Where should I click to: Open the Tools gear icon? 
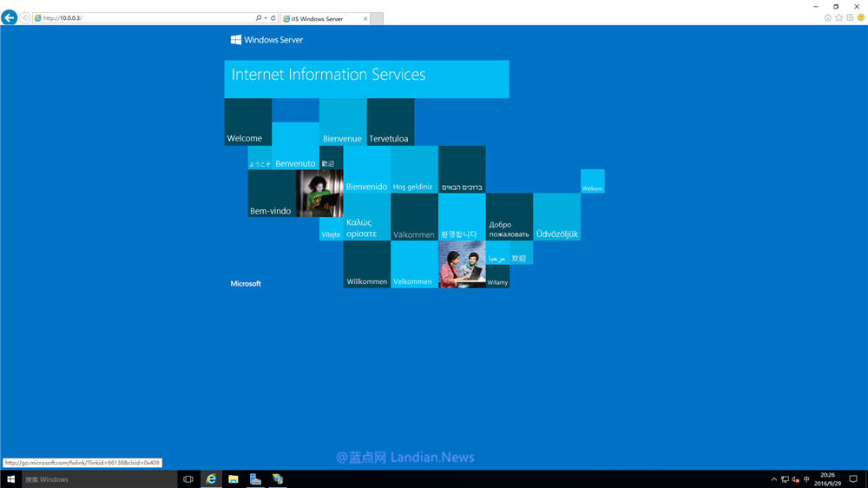(850, 17)
